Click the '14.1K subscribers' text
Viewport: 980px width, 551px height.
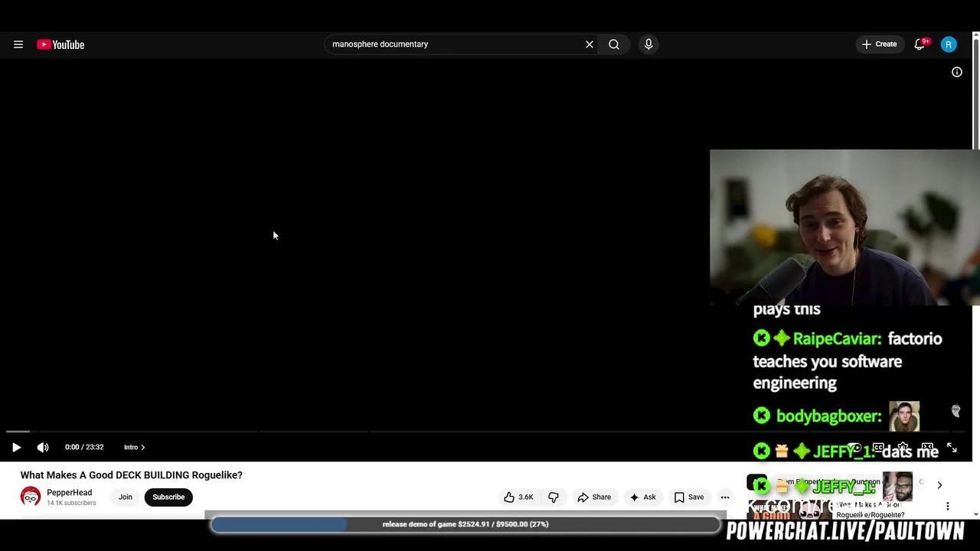click(x=71, y=504)
